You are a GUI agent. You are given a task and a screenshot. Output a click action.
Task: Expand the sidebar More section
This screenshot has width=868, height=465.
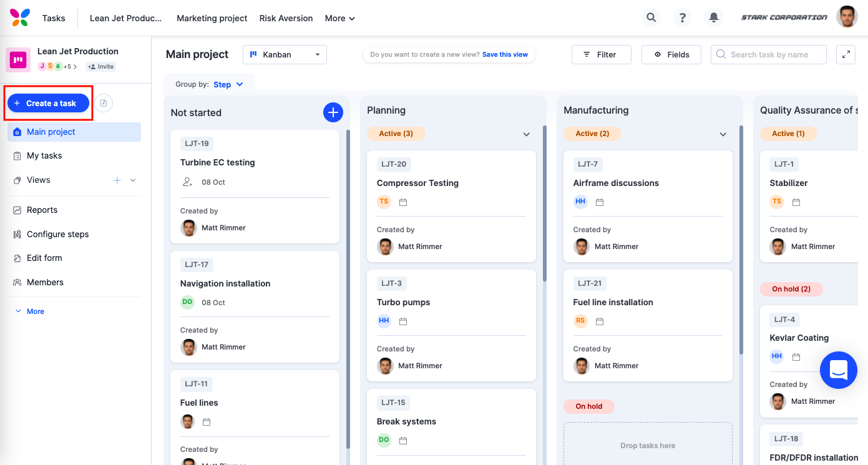pyautogui.click(x=29, y=311)
